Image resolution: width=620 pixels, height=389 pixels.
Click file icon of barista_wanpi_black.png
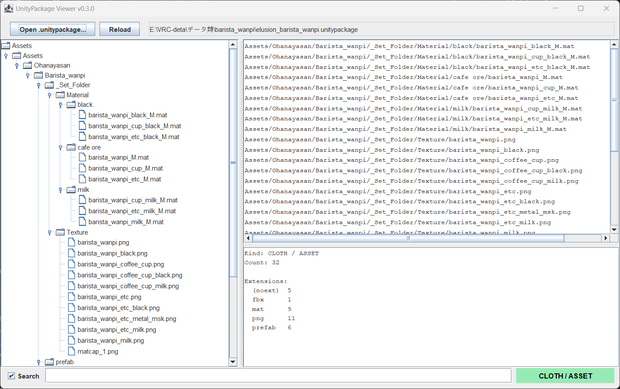(x=71, y=253)
